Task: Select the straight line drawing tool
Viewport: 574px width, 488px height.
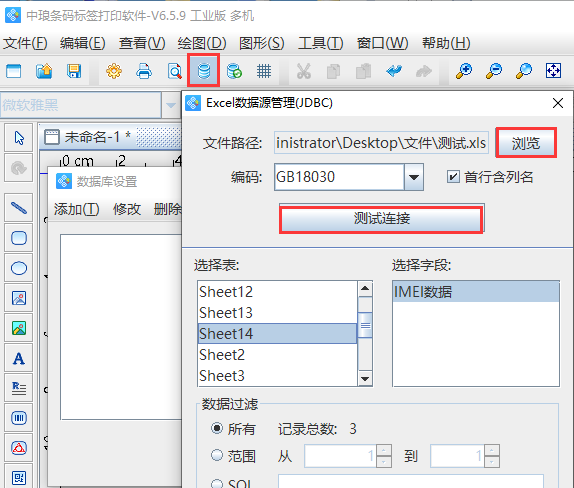Action: [x=19, y=208]
